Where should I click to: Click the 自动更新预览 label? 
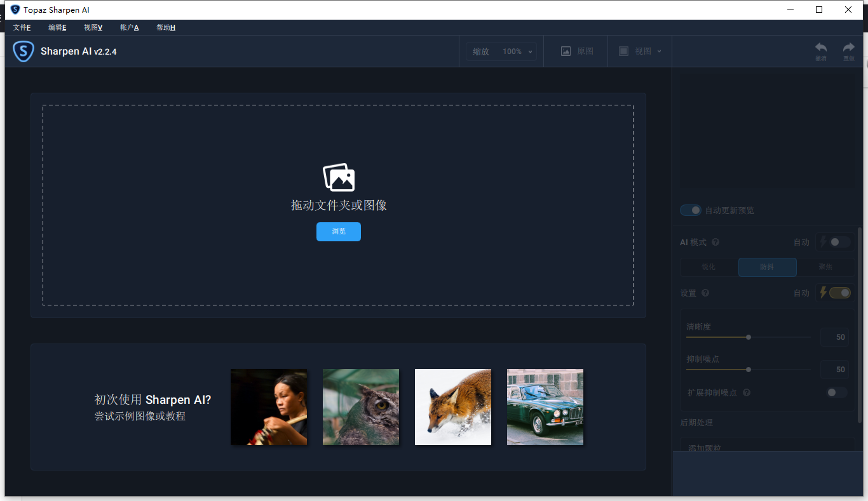pos(729,210)
